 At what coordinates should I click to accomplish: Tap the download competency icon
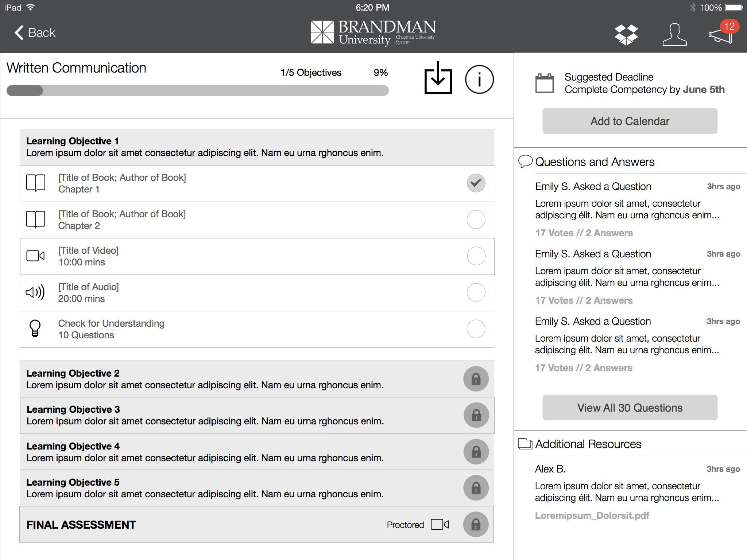(x=438, y=78)
